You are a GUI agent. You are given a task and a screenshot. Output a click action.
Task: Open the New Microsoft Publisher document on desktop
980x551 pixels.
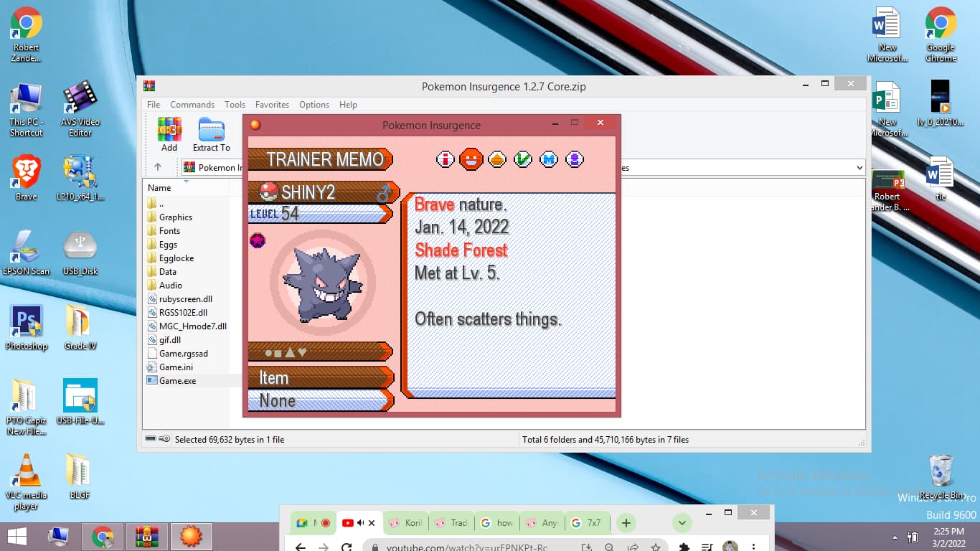point(887,109)
